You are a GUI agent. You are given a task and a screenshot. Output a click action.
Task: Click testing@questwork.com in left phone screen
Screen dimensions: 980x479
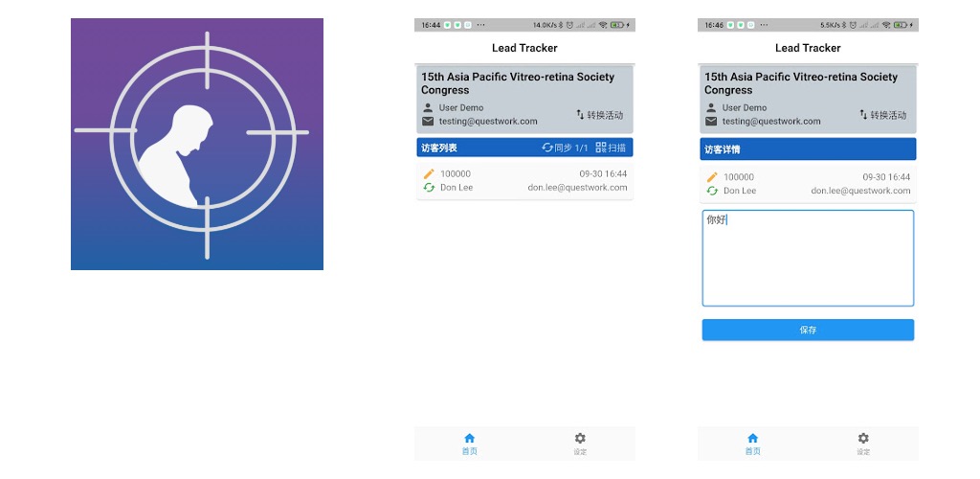pyautogui.click(x=488, y=122)
